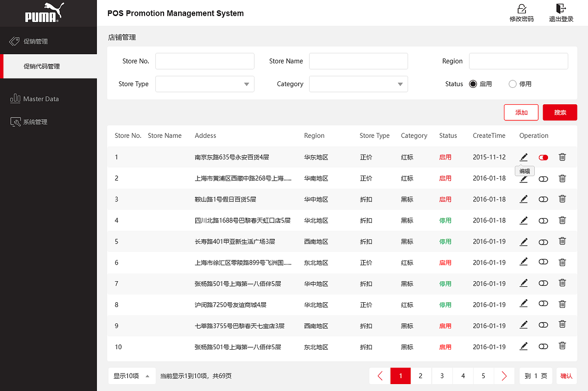Click the 确认 confirm page jump button
This screenshot has height=391, width=588.
(x=566, y=376)
